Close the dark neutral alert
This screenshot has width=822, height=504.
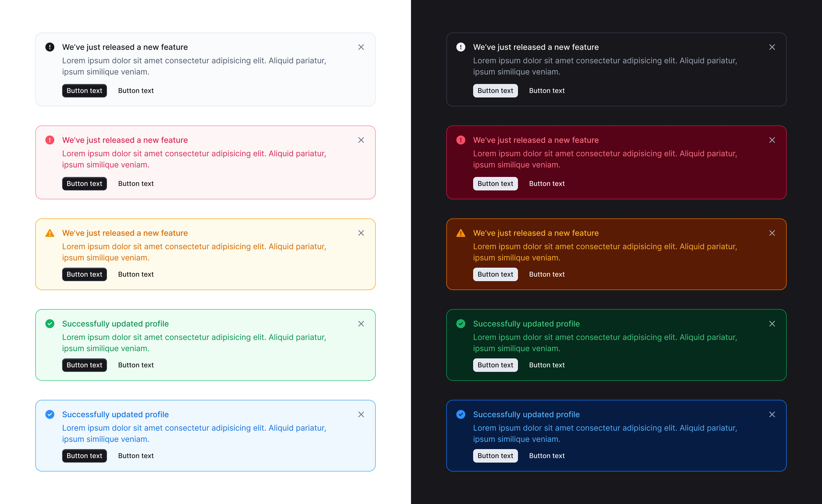[x=772, y=47]
